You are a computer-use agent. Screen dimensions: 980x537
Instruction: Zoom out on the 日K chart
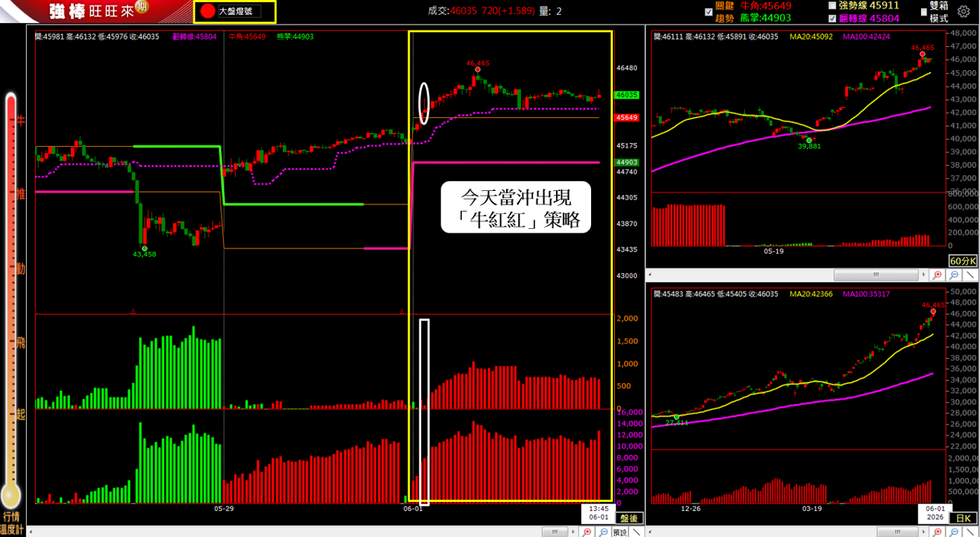pos(954,532)
